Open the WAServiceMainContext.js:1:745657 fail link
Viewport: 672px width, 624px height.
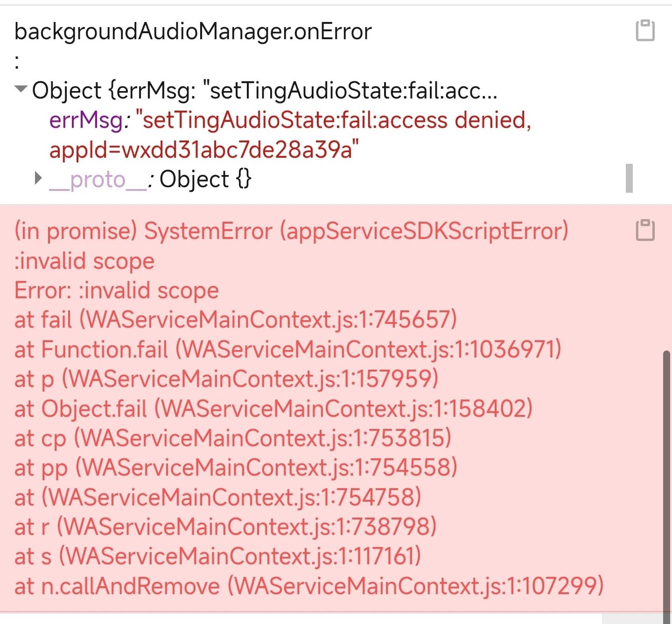(268, 320)
